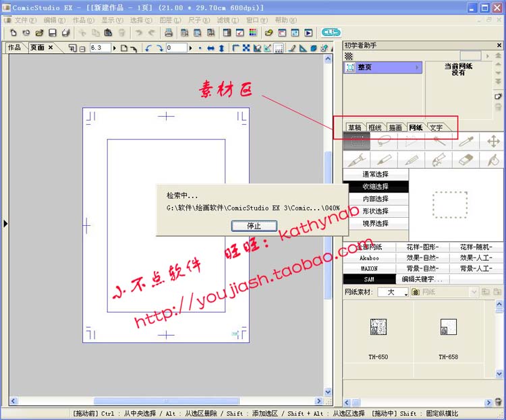The height and width of the screenshot is (420, 506).
Task: Click the New page icon in main toolbar
Action: (13, 32)
